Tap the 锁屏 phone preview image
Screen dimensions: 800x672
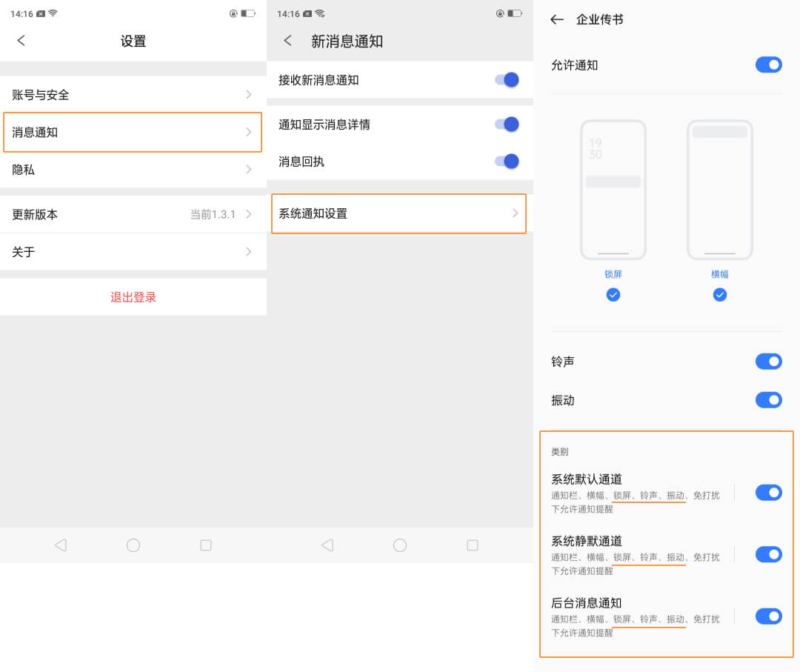click(x=613, y=190)
